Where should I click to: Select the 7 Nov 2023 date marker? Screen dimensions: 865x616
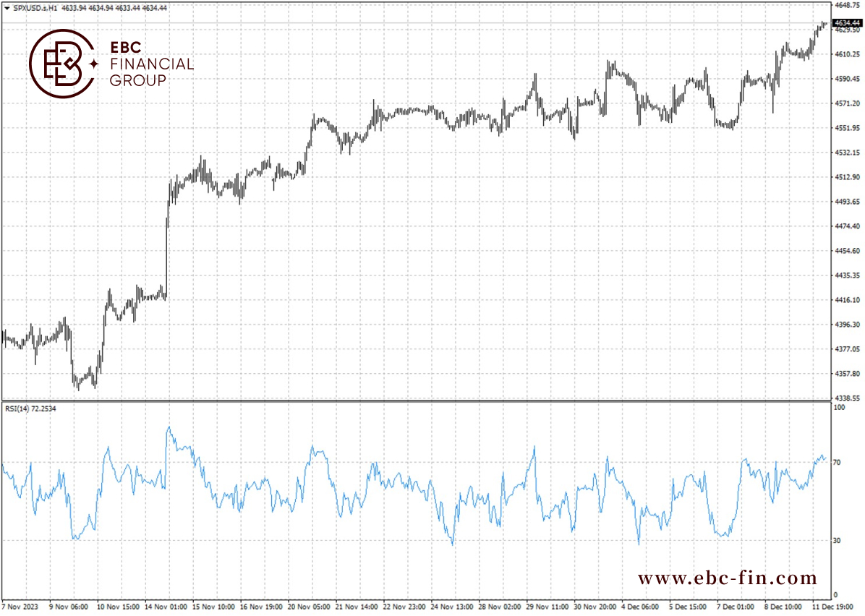click(x=20, y=607)
